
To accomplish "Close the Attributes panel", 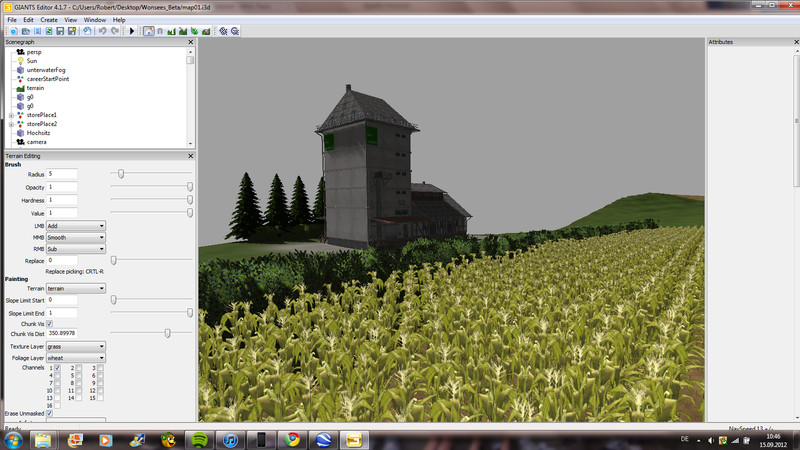I will (796, 42).
